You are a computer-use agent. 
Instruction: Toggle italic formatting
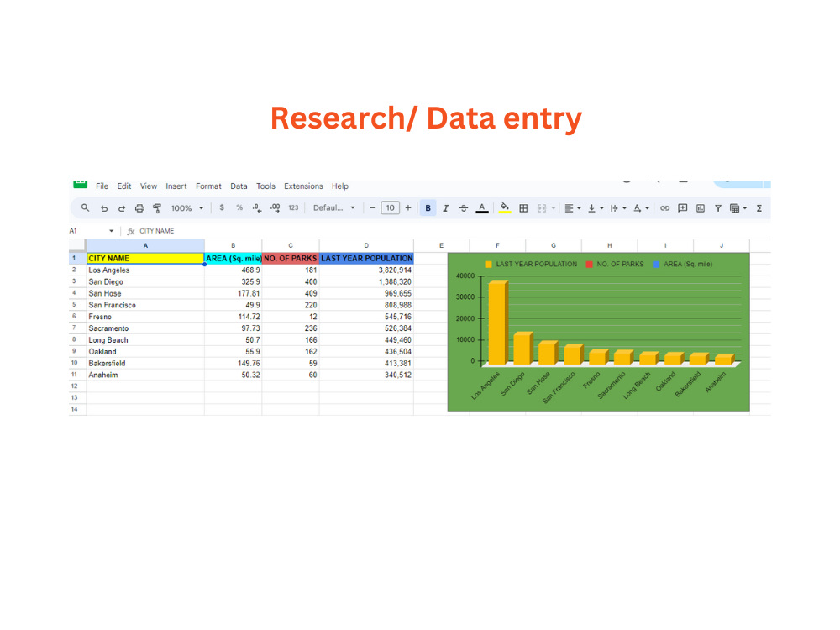click(445, 207)
